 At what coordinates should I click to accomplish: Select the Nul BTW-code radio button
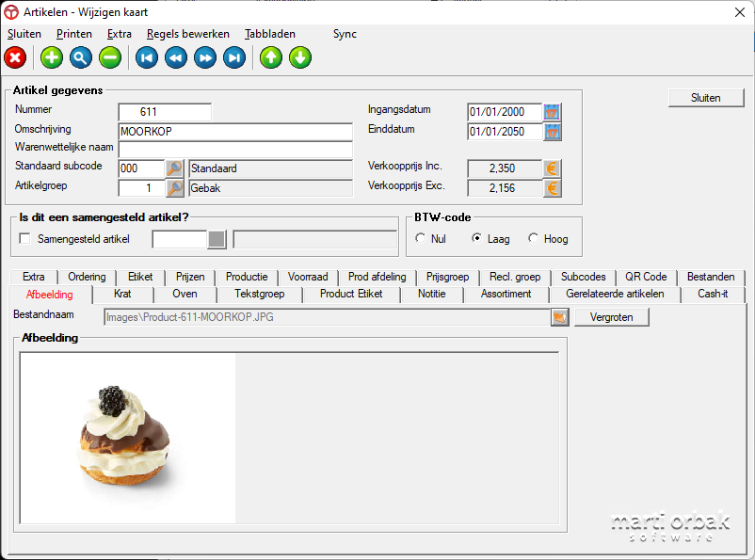pos(421,238)
